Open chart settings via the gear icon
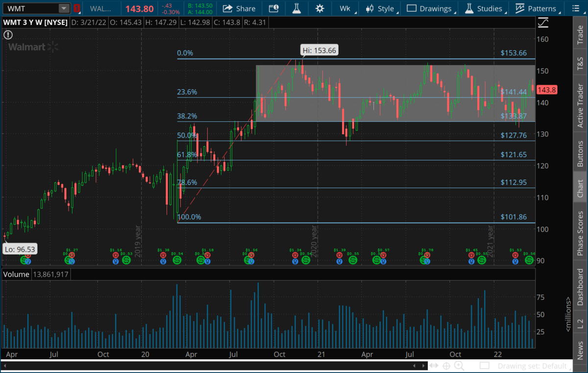The image size is (588, 373). pyautogui.click(x=320, y=8)
